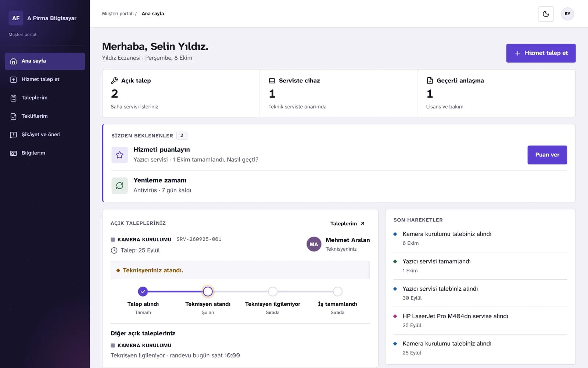Go to Tekliflerim in the sidebar
588x368 pixels.
tap(45, 116)
